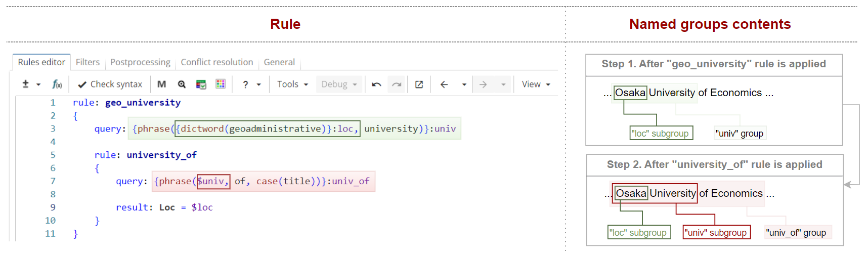Open the Conflict resolution tab

216,62
